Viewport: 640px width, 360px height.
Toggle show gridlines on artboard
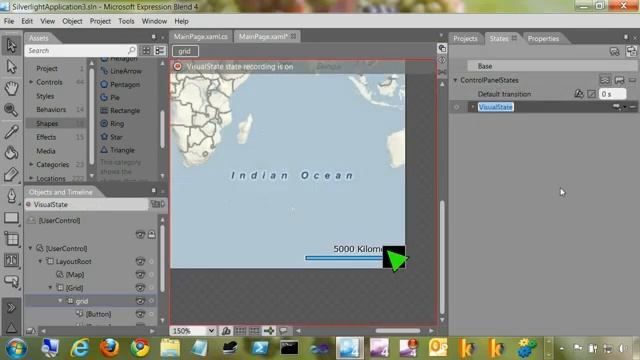[x=240, y=331]
